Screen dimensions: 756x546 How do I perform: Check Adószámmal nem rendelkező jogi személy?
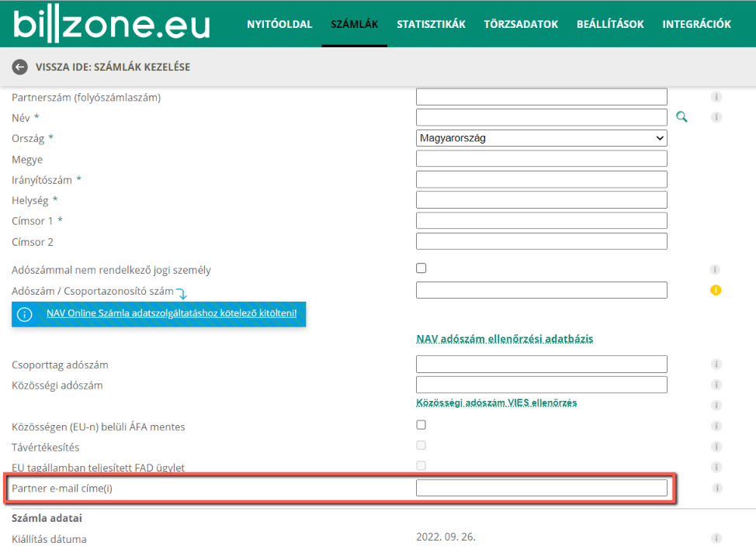click(421, 267)
